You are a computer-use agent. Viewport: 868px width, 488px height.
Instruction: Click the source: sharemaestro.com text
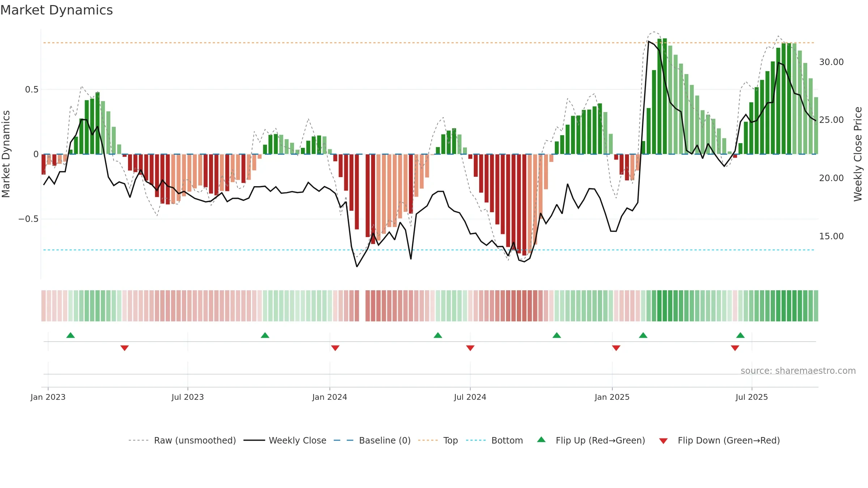(x=798, y=371)
